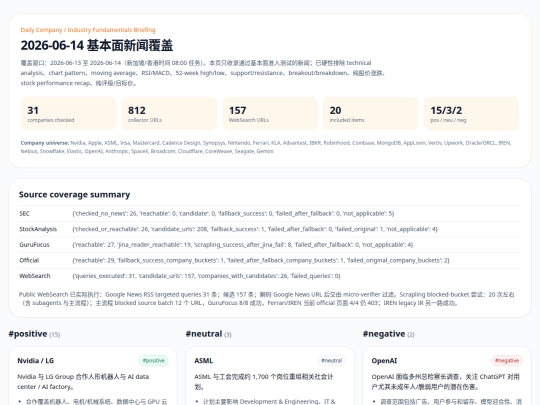Viewport: 540px width, 405px height.
Task: Click the OpenAI card summary about ChatGPT
Action: [x=445, y=382]
